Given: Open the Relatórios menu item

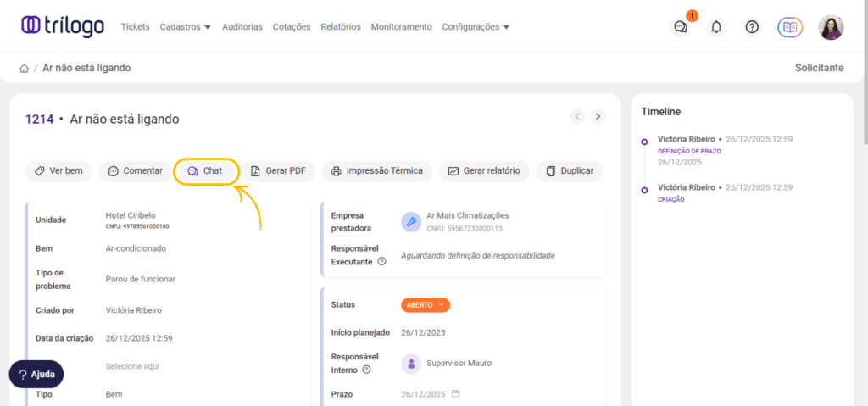Looking at the screenshot, I should (340, 27).
